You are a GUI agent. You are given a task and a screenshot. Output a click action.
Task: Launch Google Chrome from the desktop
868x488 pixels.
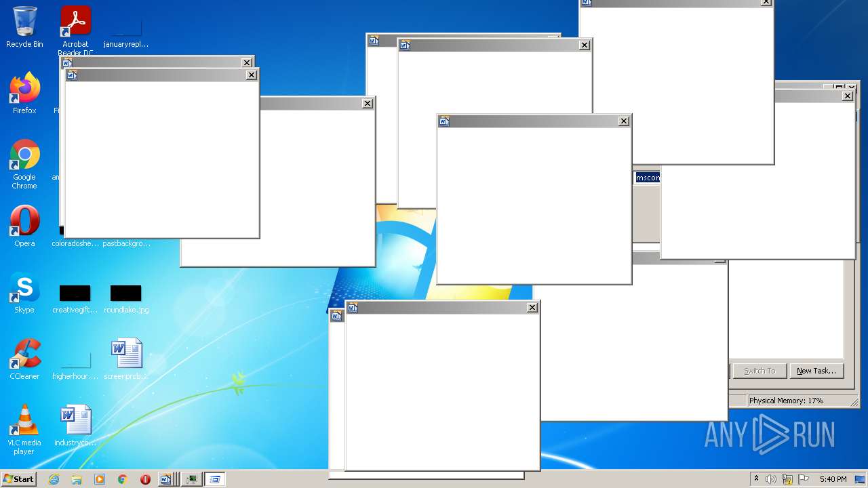coord(24,164)
